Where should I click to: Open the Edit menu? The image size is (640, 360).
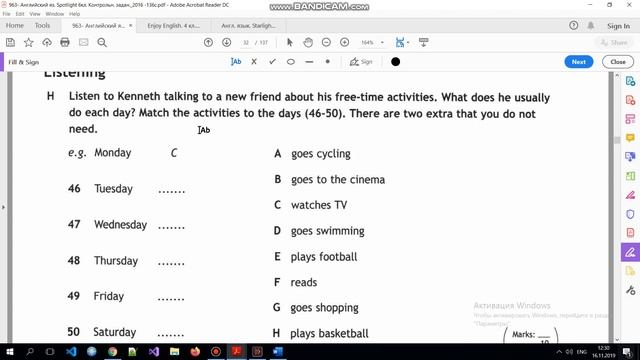tap(20, 14)
